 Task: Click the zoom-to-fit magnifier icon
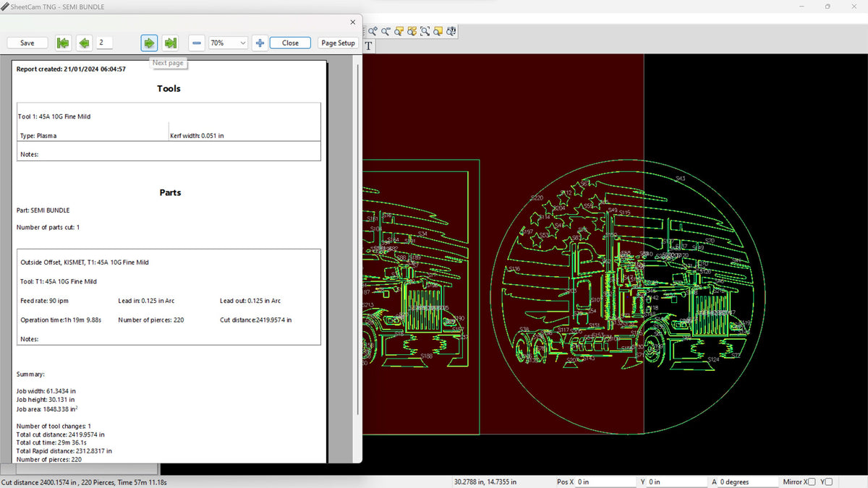pyautogui.click(x=425, y=31)
